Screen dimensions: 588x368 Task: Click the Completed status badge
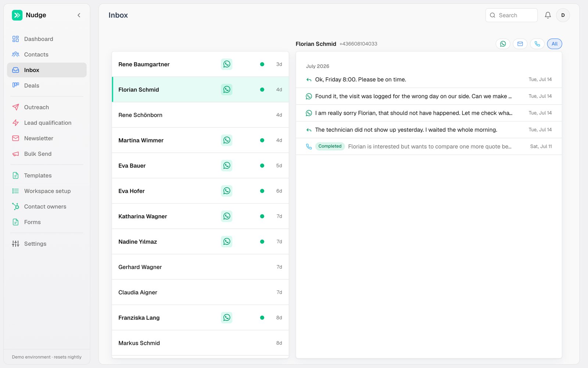coord(330,146)
